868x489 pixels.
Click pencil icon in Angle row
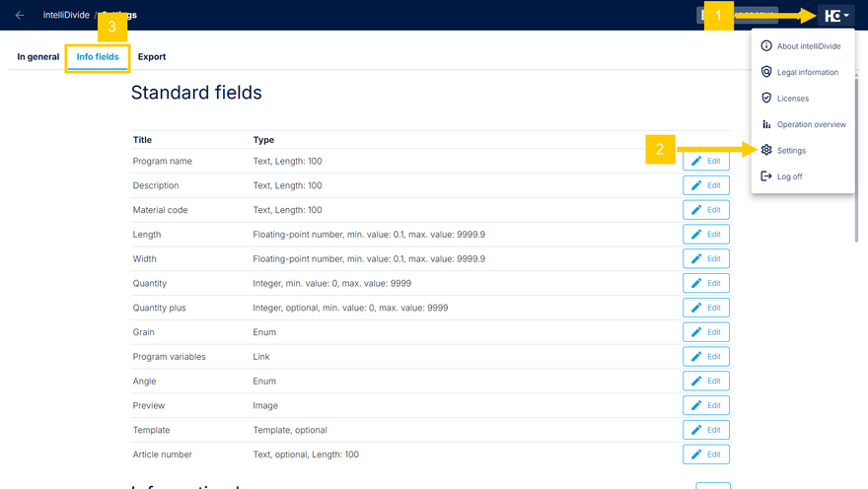pos(696,381)
